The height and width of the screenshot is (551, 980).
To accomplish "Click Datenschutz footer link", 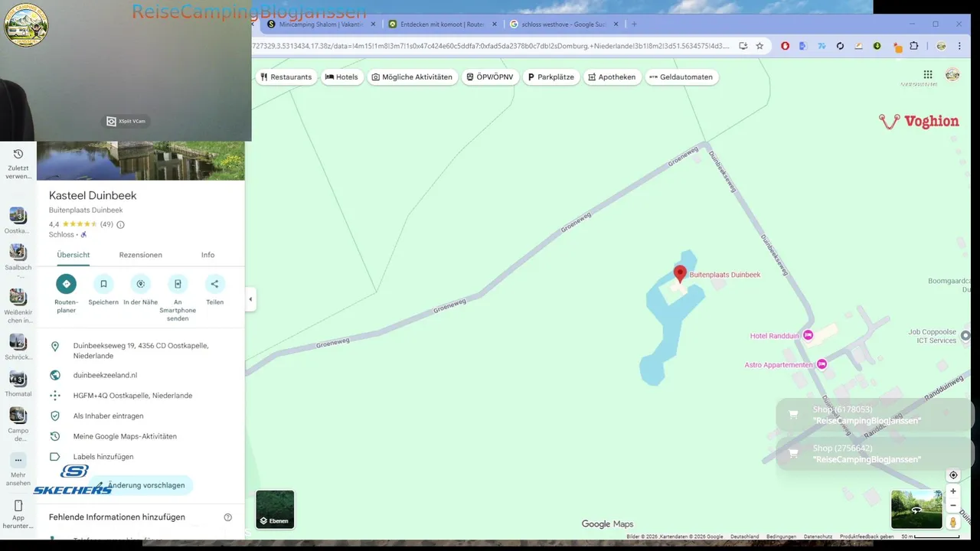I will click(818, 536).
